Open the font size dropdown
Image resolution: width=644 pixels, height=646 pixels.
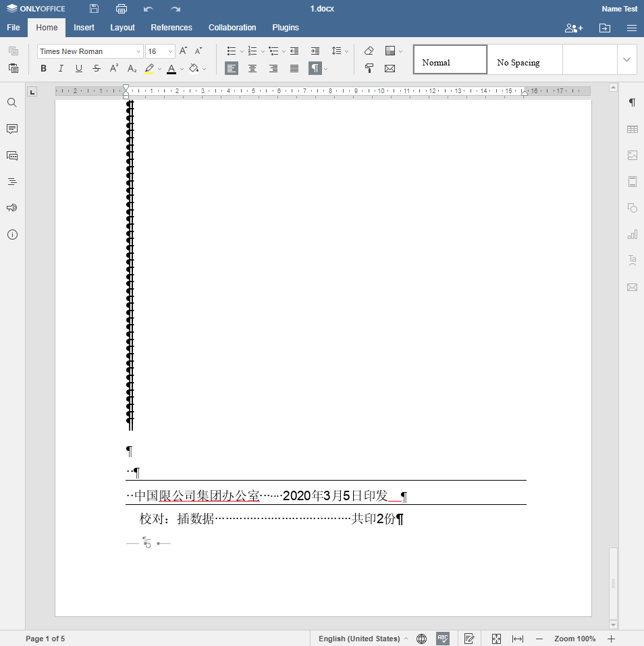171,51
